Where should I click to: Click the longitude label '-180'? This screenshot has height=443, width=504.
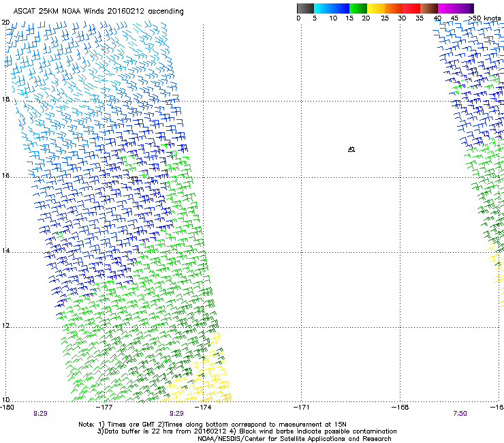(x=7, y=408)
